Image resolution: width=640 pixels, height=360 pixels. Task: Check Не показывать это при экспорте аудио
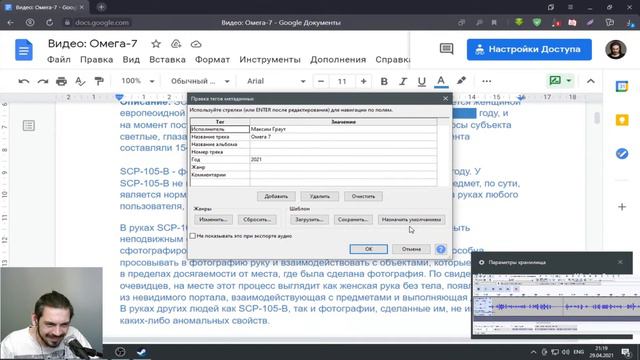193,236
